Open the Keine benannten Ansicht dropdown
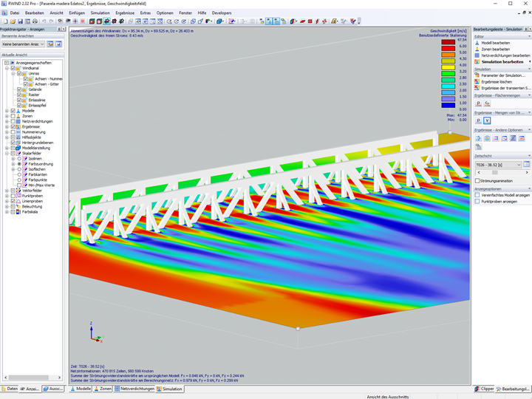The height and width of the screenshot is (399, 532). [x=23, y=44]
